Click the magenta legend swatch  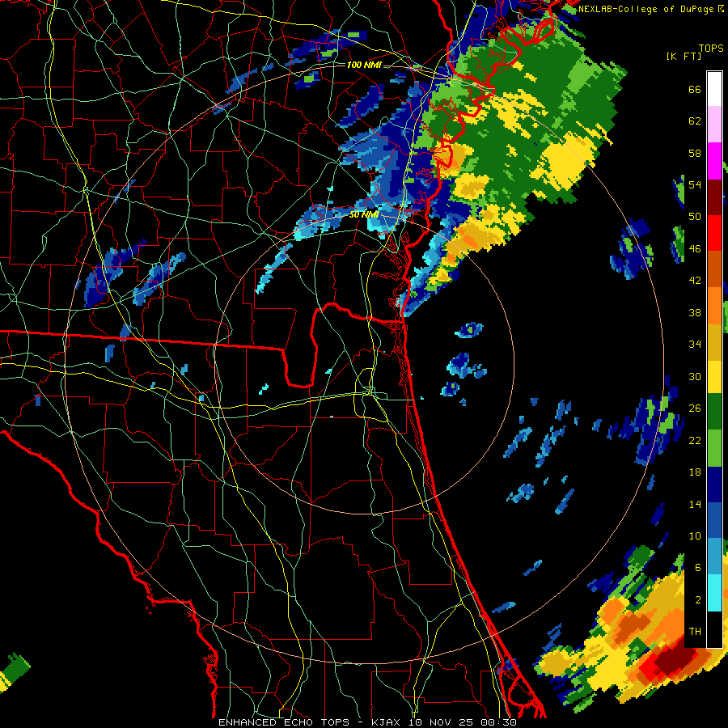click(714, 161)
